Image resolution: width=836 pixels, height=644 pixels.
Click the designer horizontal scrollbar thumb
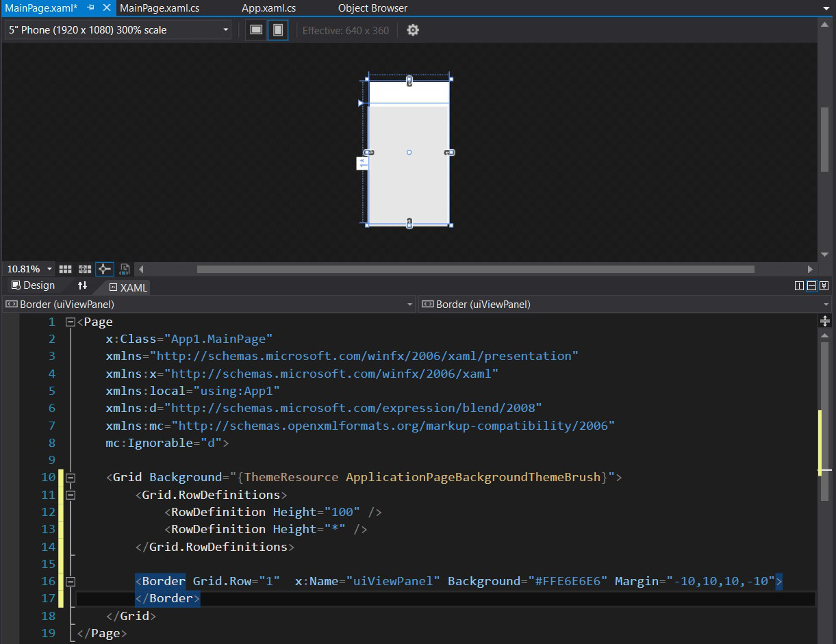(x=475, y=270)
